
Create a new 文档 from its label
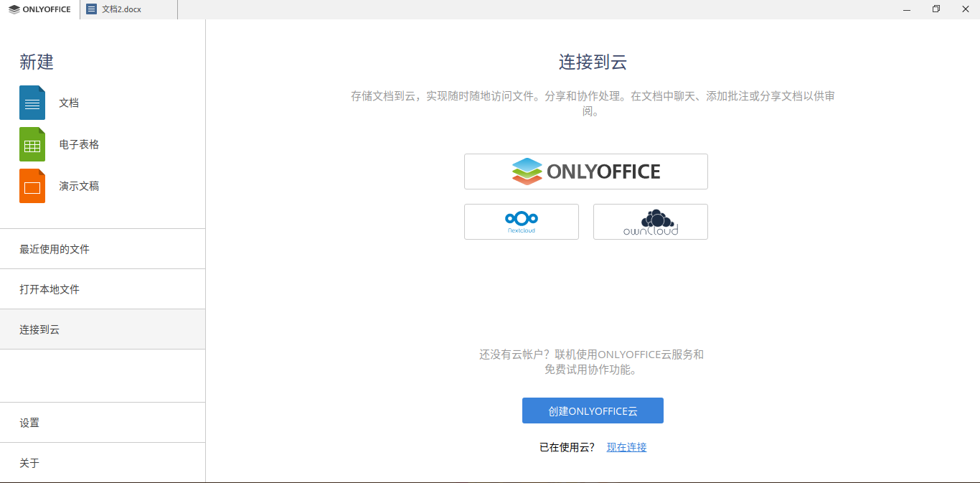(x=69, y=103)
